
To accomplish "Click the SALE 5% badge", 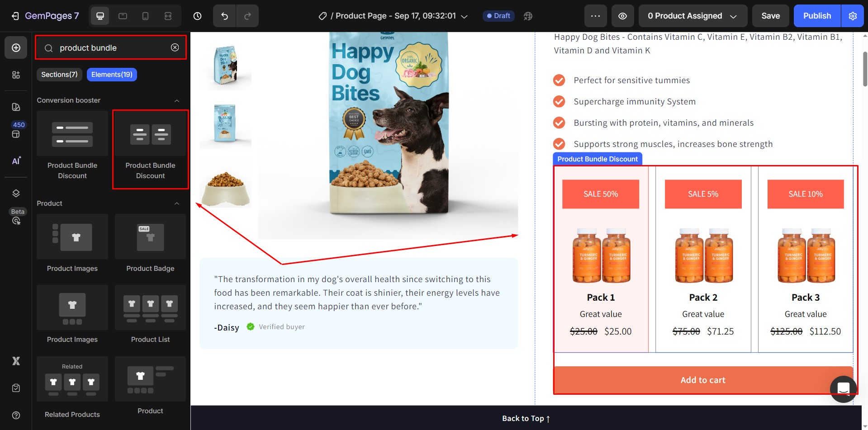I will click(x=703, y=194).
